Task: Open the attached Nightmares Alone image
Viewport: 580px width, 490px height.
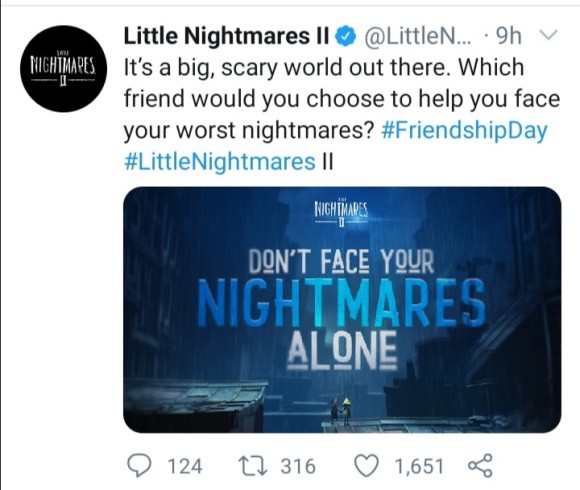Action: [342, 310]
